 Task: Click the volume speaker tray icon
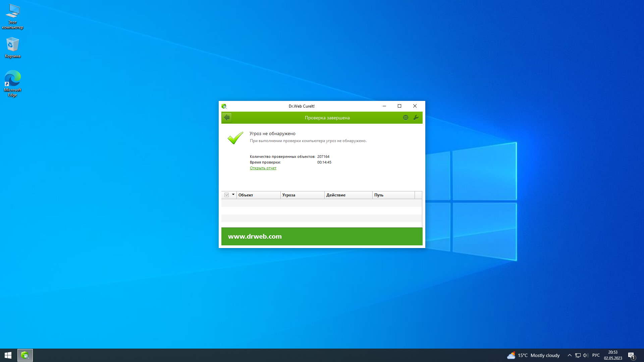click(x=586, y=355)
